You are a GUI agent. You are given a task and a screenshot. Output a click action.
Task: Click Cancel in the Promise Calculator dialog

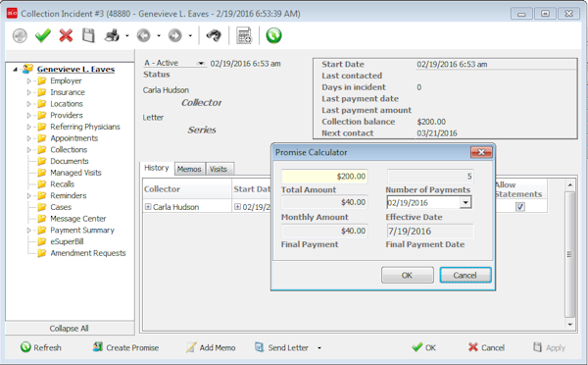(x=465, y=276)
